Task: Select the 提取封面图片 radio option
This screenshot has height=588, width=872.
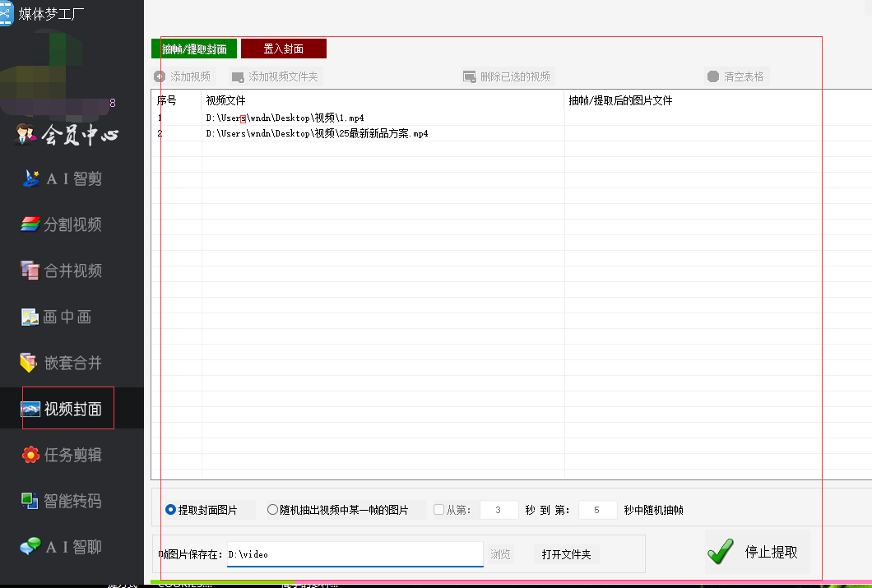Action: coord(171,510)
